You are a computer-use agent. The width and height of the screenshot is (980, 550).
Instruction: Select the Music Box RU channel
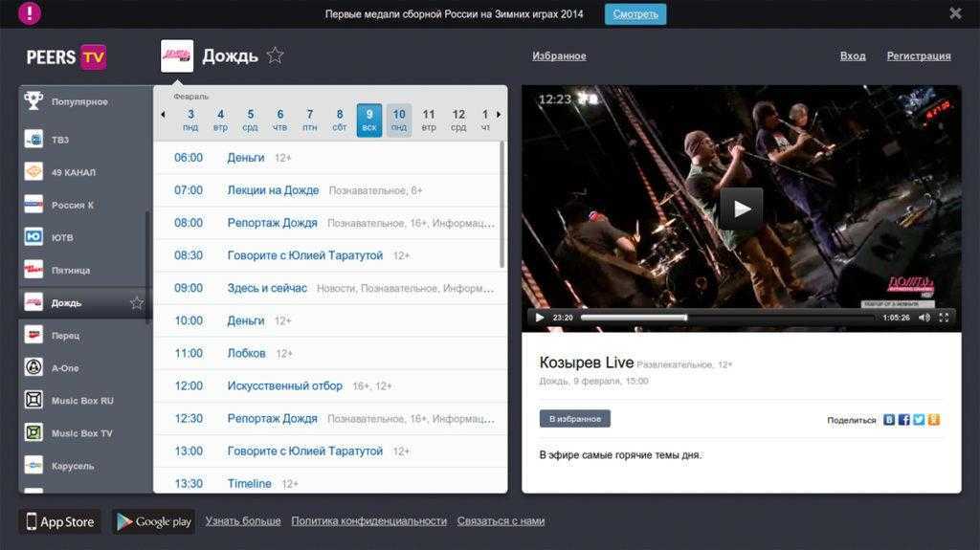click(81, 401)
